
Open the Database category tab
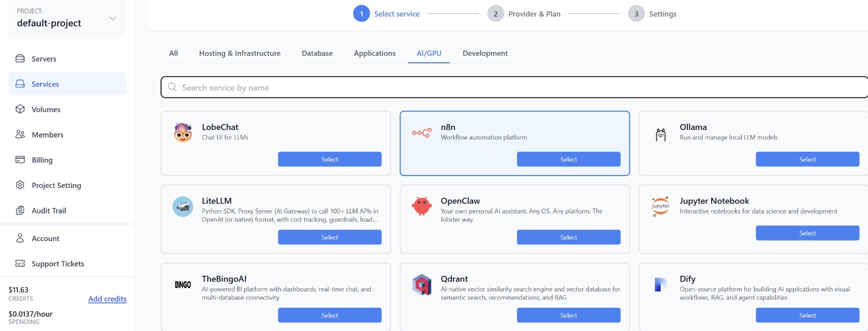click(x=317, y=53)
